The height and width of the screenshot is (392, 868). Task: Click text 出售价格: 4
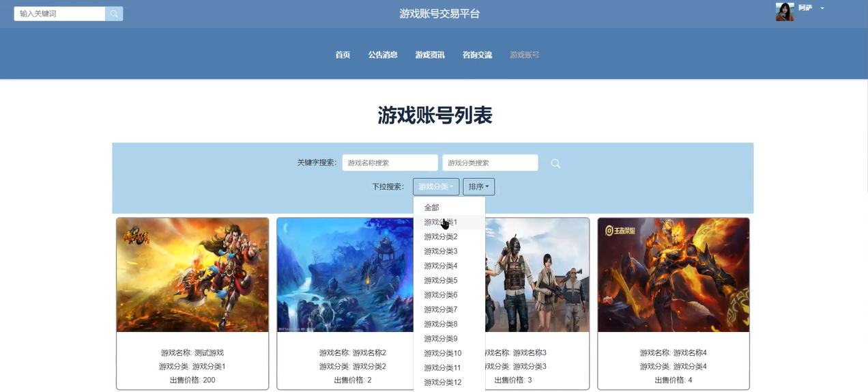[x=674, y=380]
